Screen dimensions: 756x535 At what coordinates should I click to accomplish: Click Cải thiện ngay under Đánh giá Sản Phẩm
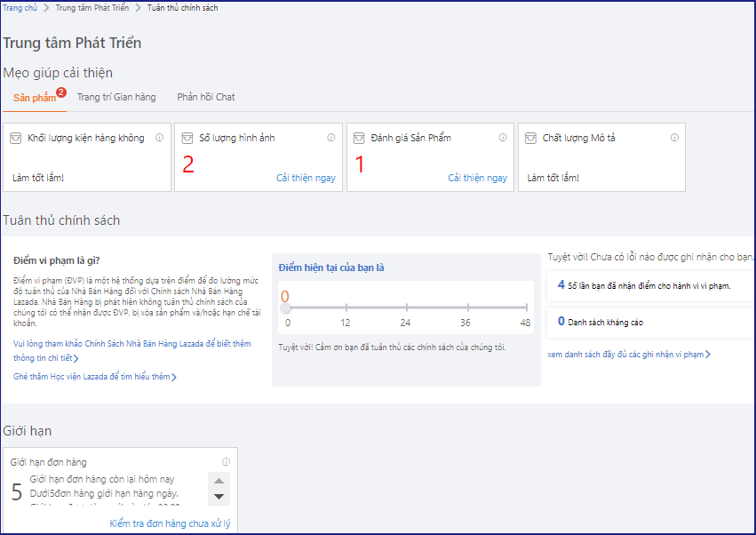[477, 178]
